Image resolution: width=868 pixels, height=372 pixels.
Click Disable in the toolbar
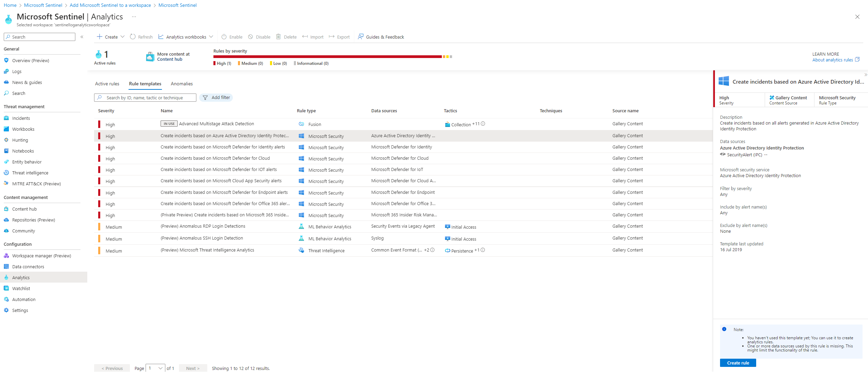[259, 37]
